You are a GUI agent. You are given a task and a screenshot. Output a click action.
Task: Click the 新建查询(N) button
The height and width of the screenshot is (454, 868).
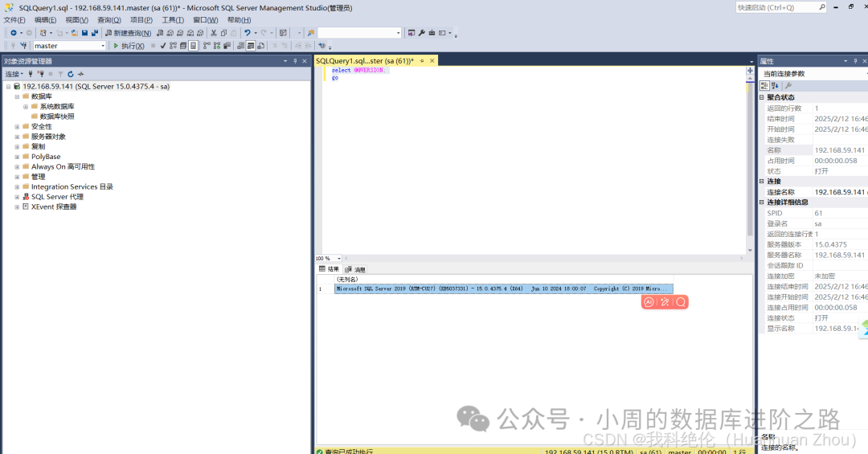(x=128, y=33)
